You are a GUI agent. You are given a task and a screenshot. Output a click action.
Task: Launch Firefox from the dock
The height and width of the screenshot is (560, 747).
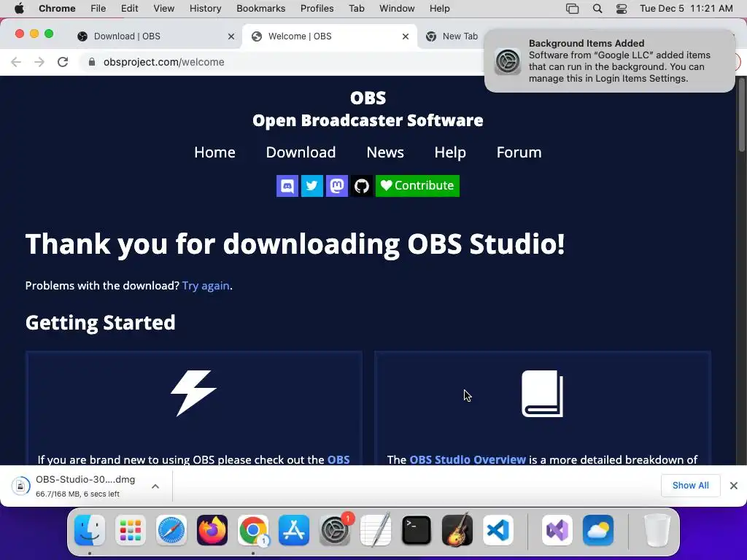click(212, 530)
